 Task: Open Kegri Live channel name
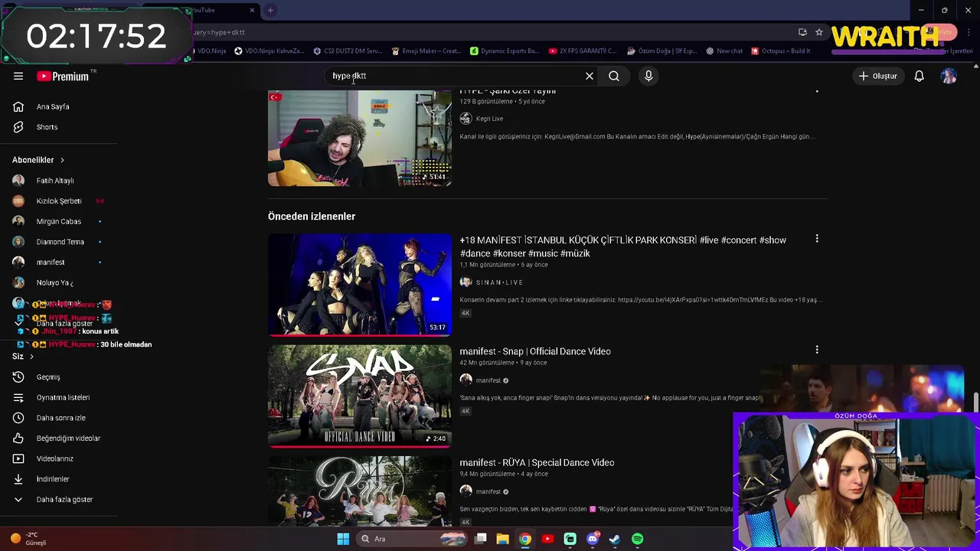tap(489, 119)
